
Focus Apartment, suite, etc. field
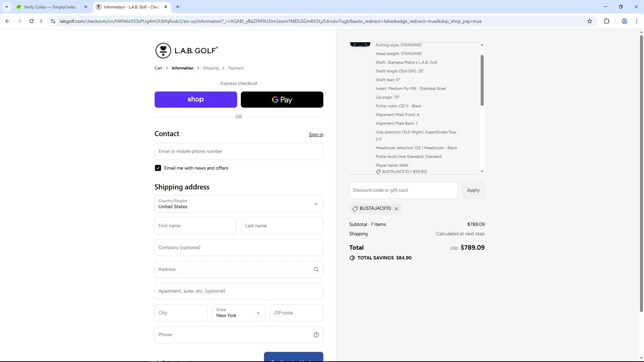(x=239, y=291)
